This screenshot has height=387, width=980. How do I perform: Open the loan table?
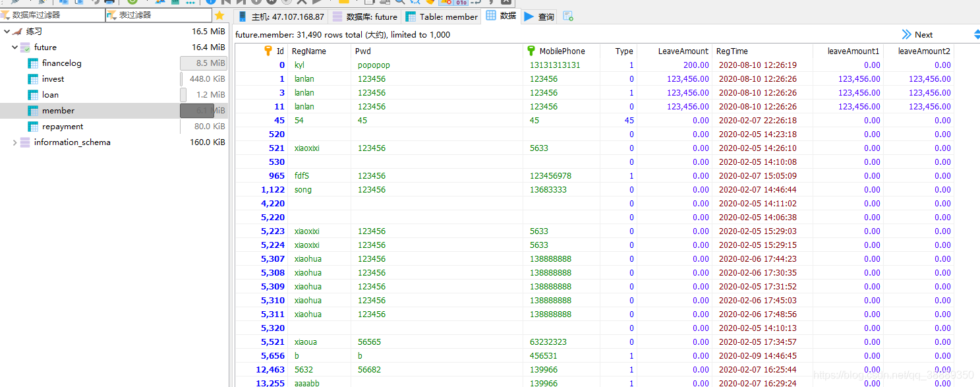coord(50,95)
